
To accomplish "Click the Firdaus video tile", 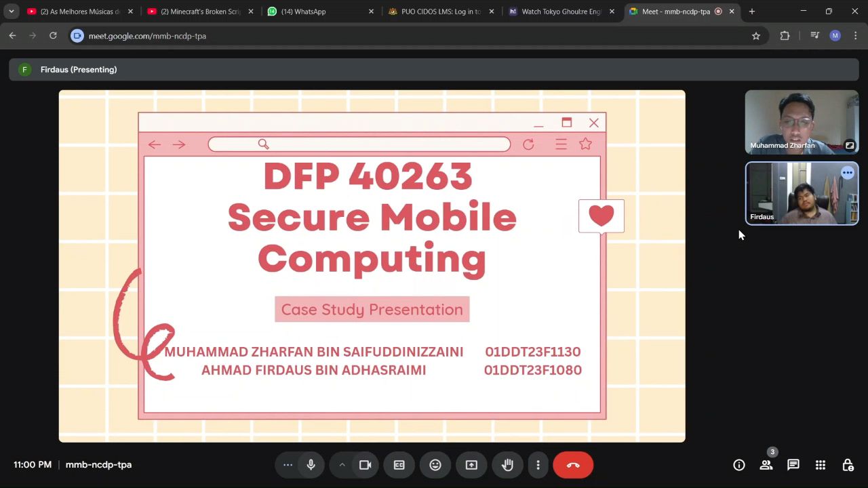I will click(802, 194).
